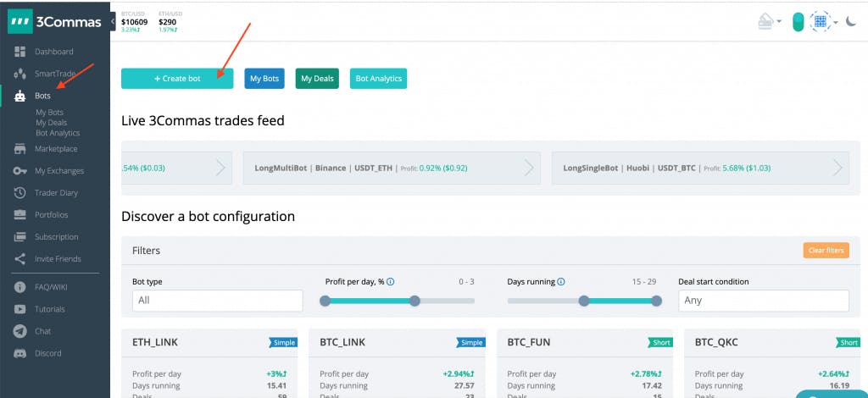Expand the user avatar account menu
This screenshot has height=398, width=868.
click(822, 22)
